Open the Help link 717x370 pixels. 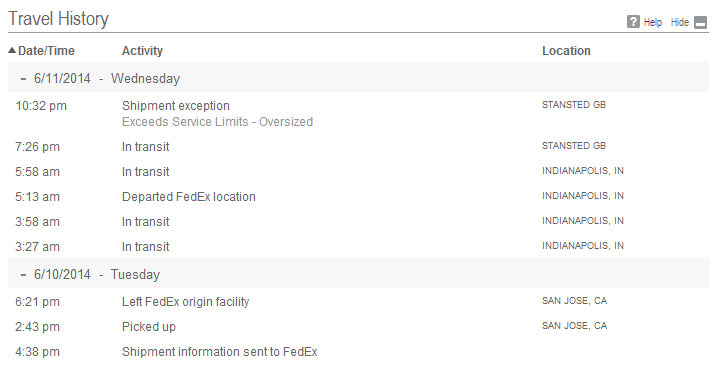[653, 22]
